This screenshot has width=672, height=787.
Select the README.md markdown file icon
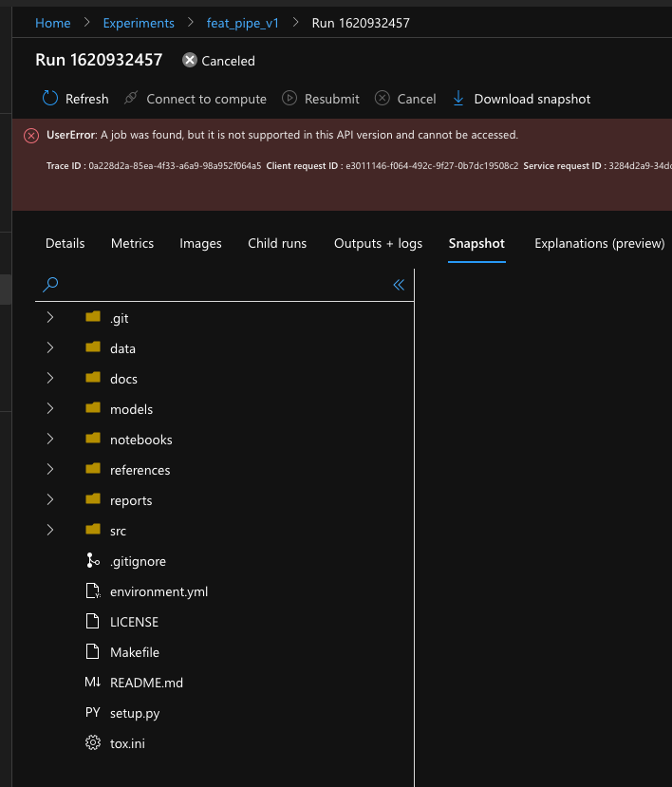tap(92, 682)
